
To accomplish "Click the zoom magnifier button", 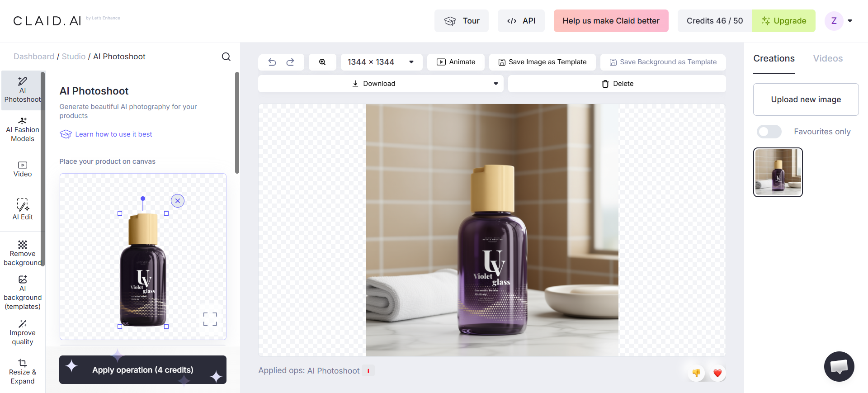I will click(322, 62).
